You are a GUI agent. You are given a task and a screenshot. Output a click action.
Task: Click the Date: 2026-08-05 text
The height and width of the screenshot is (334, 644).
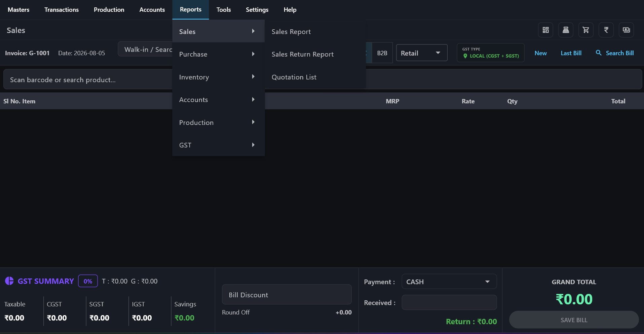click(x=81, y=53)
